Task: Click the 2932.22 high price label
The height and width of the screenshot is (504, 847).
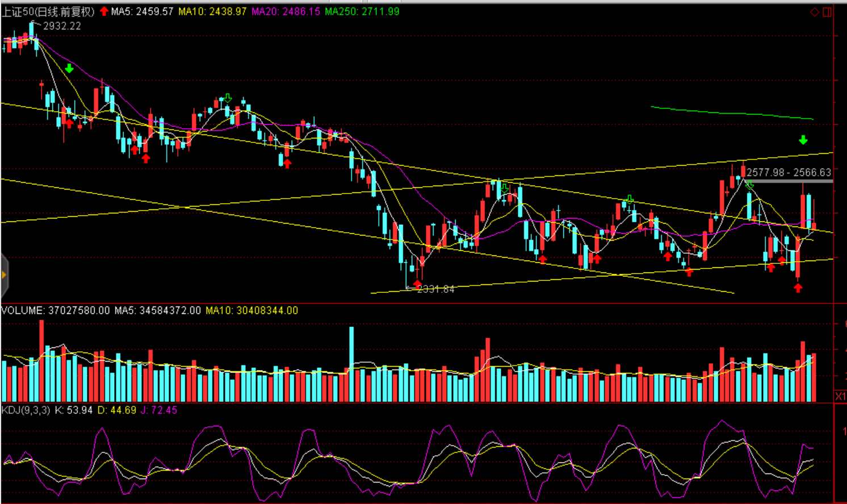Action: coord(62,26)
